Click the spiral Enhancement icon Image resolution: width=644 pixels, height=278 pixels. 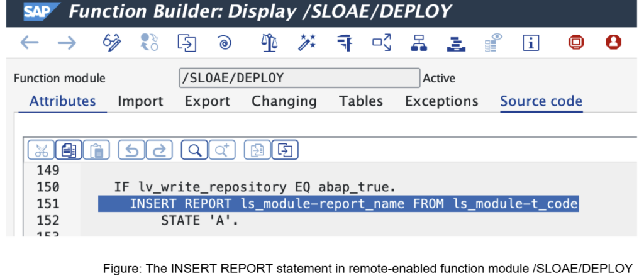pyautogui.click(x=225, y=43)
